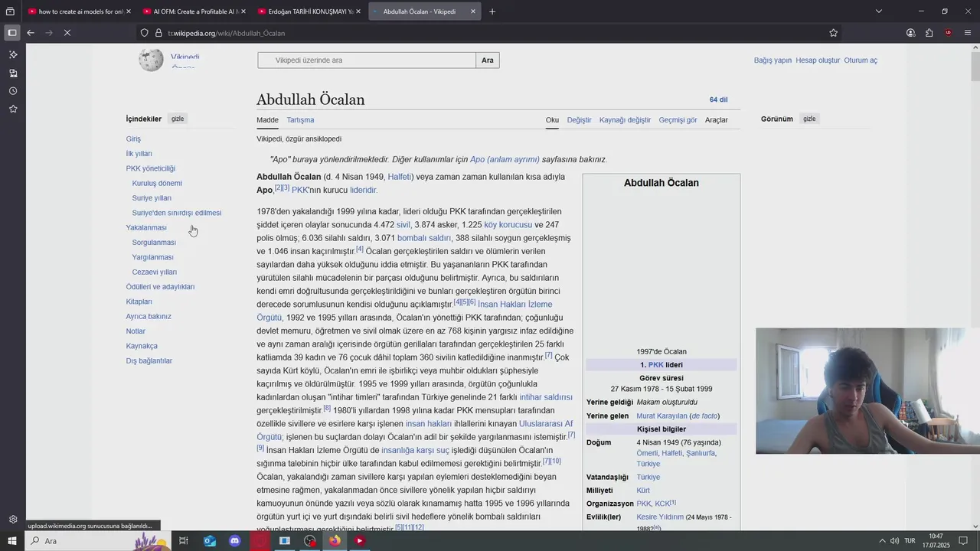
Task: Hide the İçindekiler contents panel
Action: point(178,119)
